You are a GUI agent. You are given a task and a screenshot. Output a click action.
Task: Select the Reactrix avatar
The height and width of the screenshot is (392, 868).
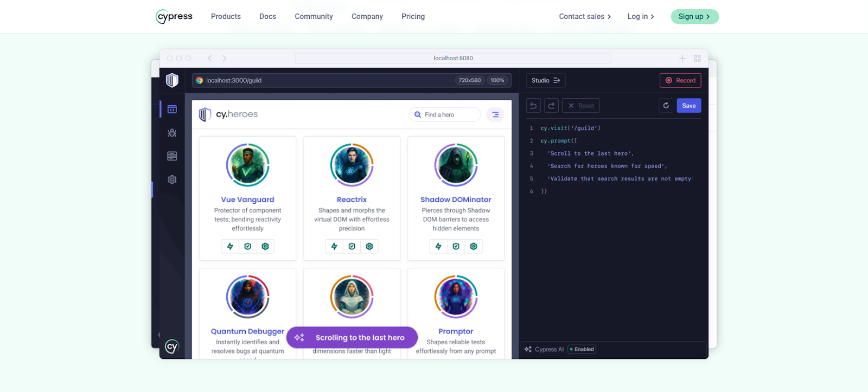[x=352, y=165]
